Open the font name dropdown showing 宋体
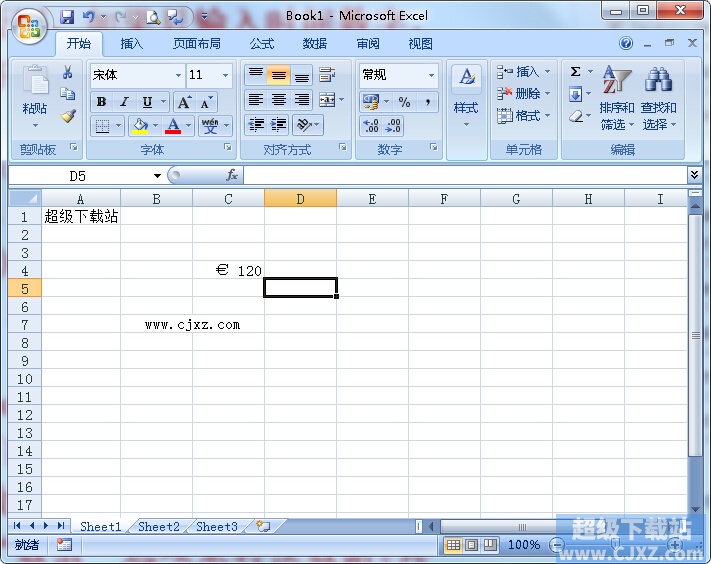This screenshot has width=711, height=564. (137, 75)
